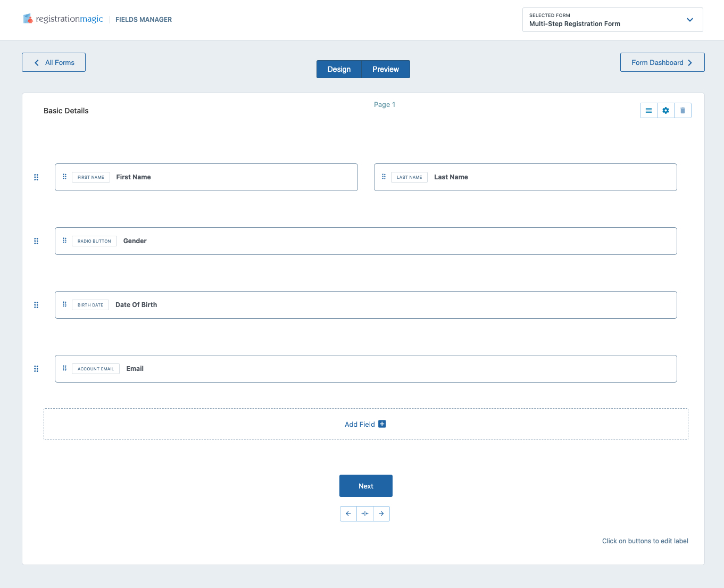Screen dimensions: 724x588
Task: Open the Form Dashboard
Action: (662, 62)
